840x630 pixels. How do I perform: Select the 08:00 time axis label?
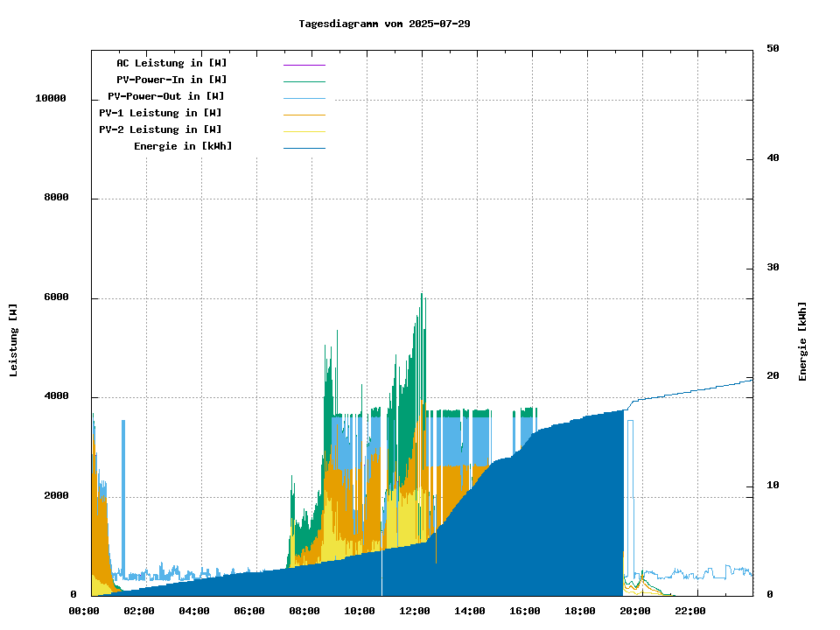[x=304, y=611]
